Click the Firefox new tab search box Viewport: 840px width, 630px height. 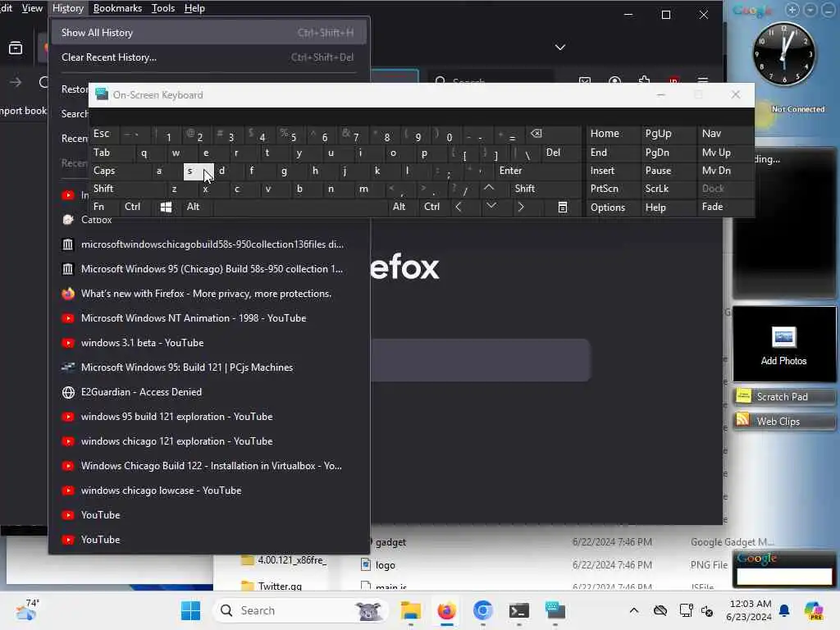coord(481,359)
